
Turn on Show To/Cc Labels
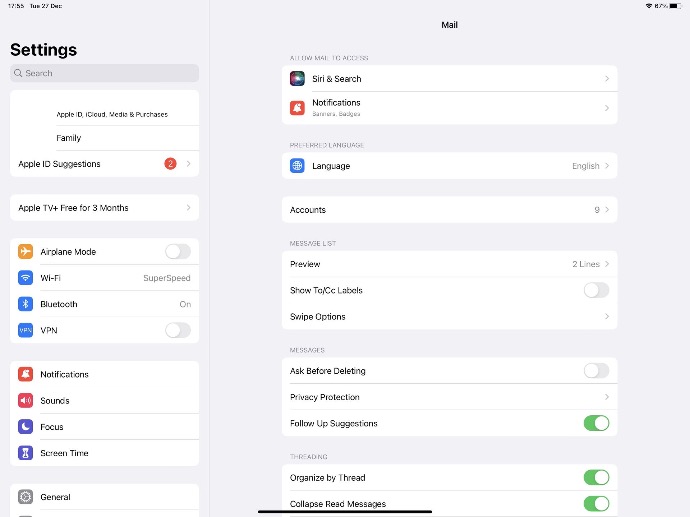point(596,290)
